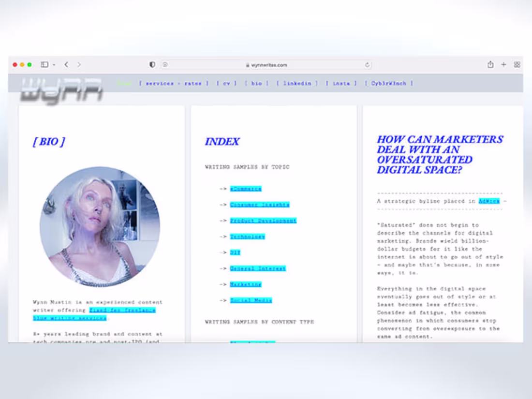The height and width of the screenshot is (399, 532).
Task: Click the AdWeek link in the byline
Action: click(488, 201)
